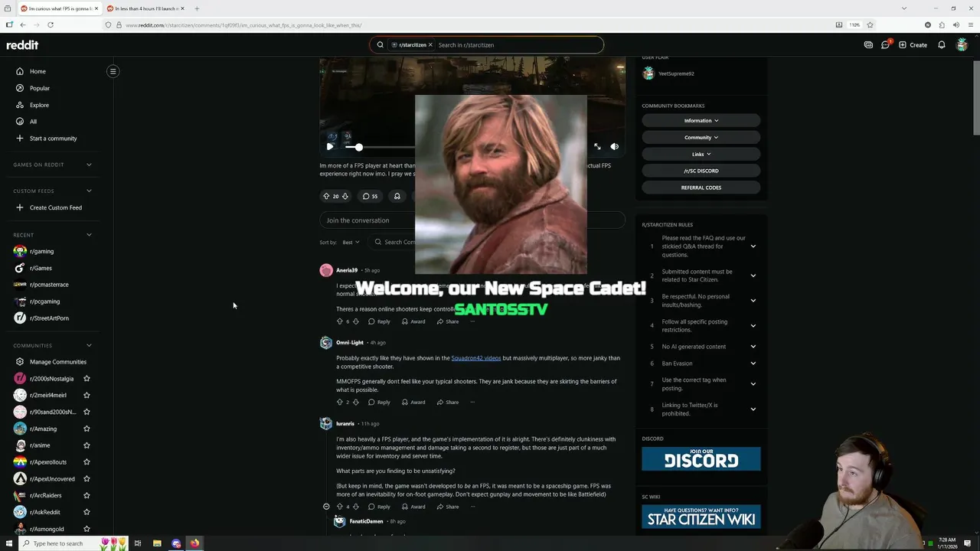Open more options on Omni-Light's comment
Screen dimensions: 980x551
[x=472, y=402]
